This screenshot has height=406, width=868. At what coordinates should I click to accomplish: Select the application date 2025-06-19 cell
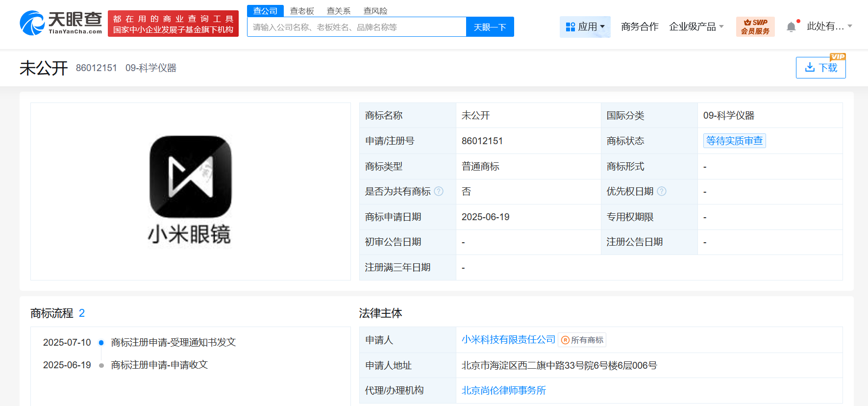486,217
